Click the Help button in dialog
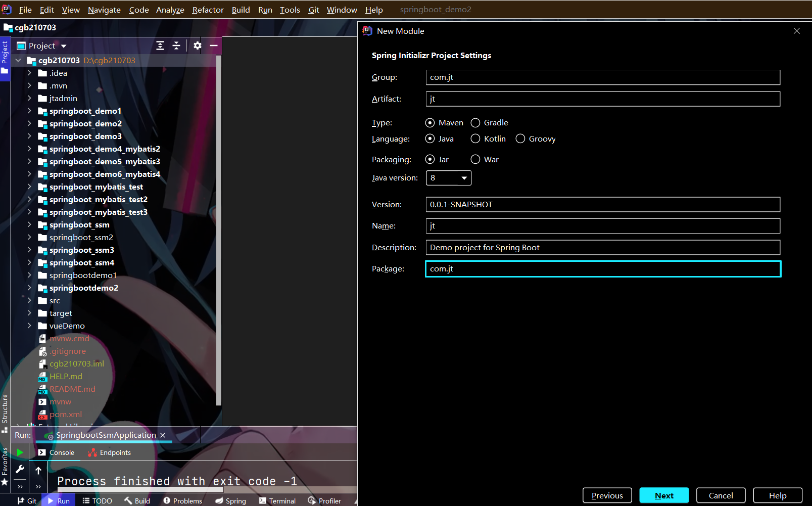 pyautogui.click(x=778, y=495)
